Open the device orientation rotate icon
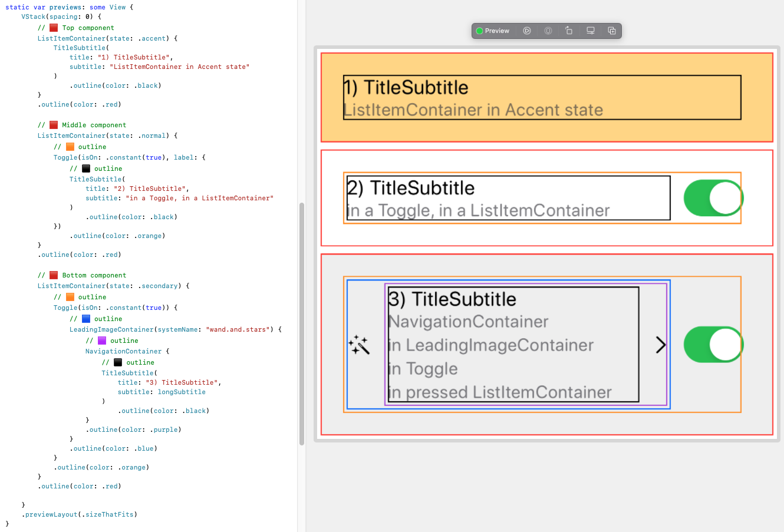 [569, 31]
